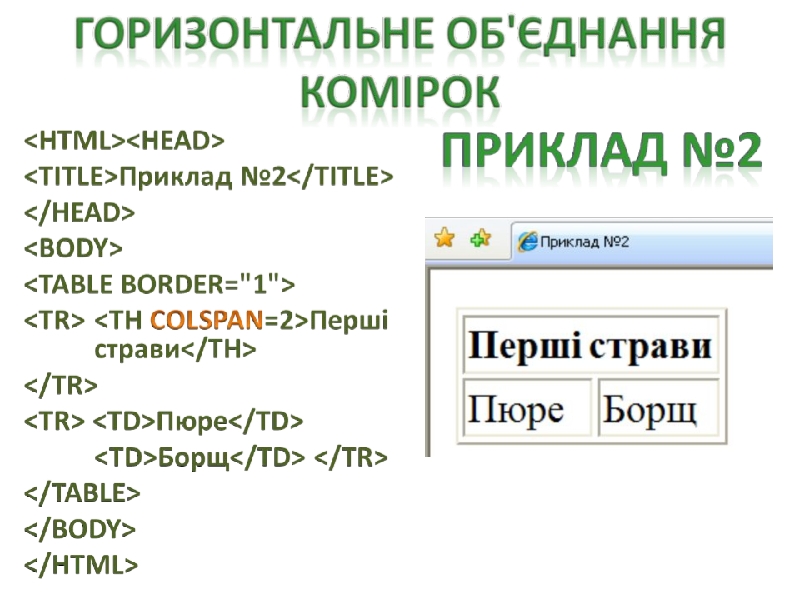Click the 'Перші страви' table header cell
The height and width of the screenshot is (600, 800).
pyautogui.click(x=591, y=344)
